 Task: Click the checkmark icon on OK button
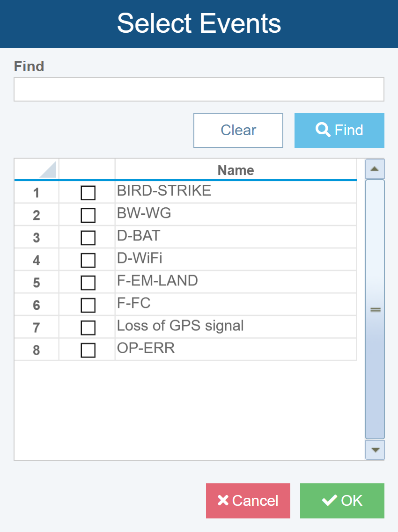tap(330, 501)
